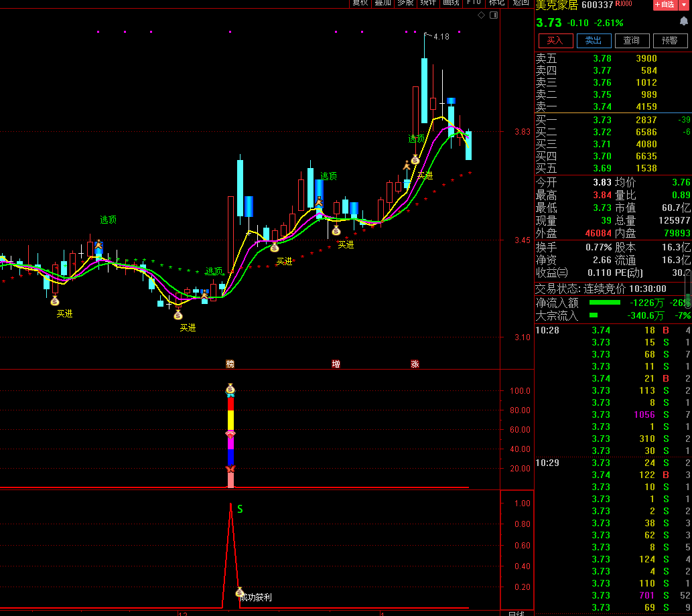Select the 买二 bid row at 3.72

613,132
